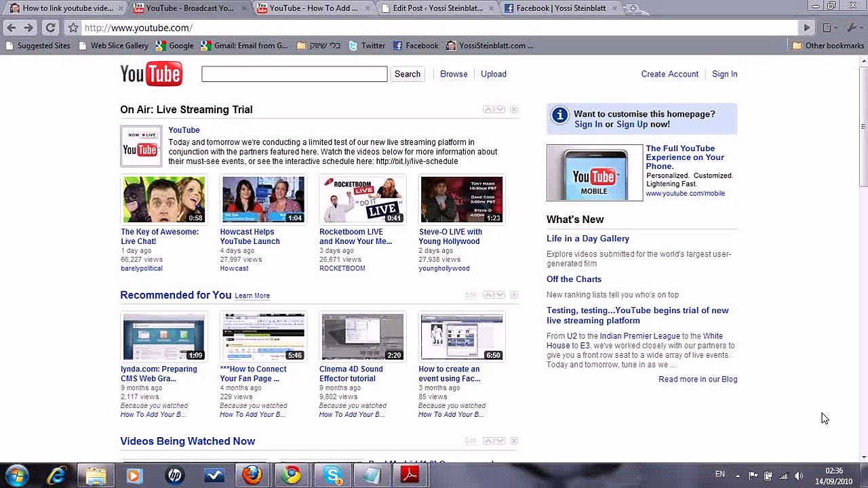
Task: Show hidden system tray icons
Action: 737,476
